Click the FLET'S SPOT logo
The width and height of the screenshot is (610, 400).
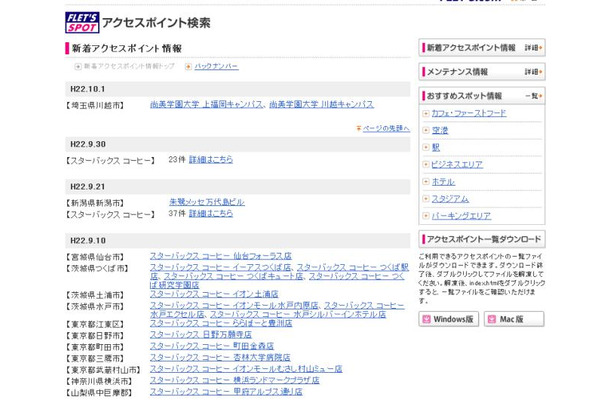tap(82, 23)
